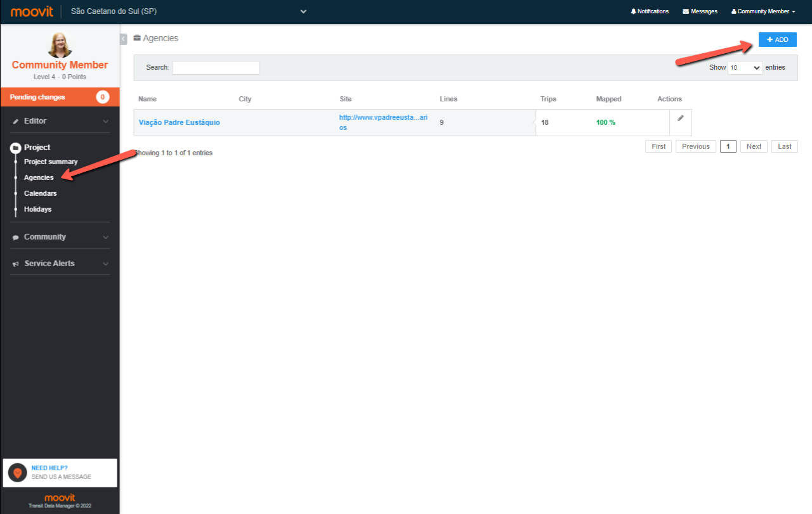Focus the Search input field

(x=216, y=68)
